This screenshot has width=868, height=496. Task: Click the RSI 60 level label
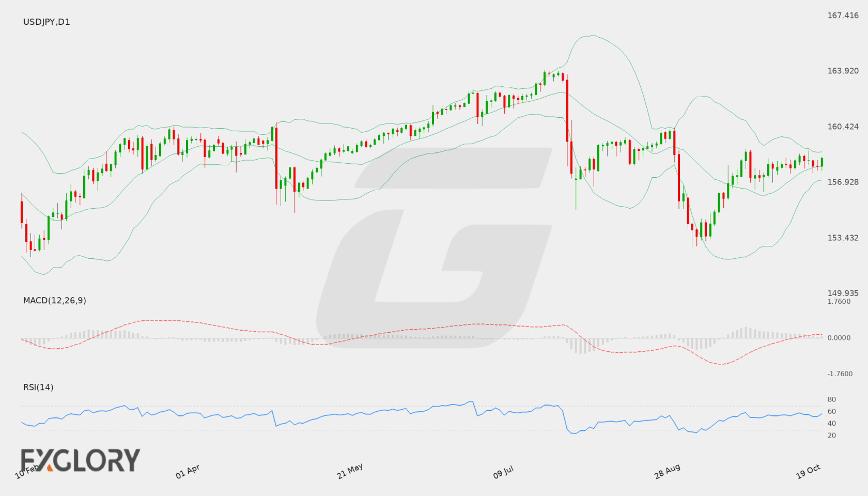pos(832,411)
